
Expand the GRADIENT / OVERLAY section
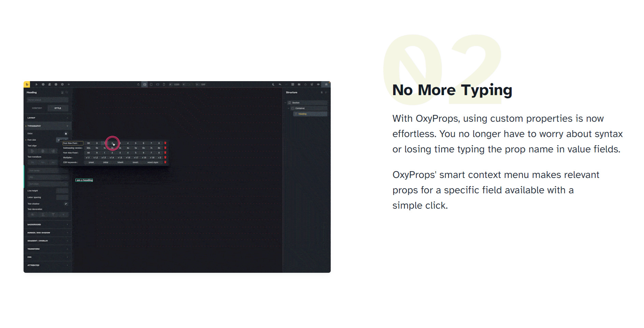[x=47, y=241]
